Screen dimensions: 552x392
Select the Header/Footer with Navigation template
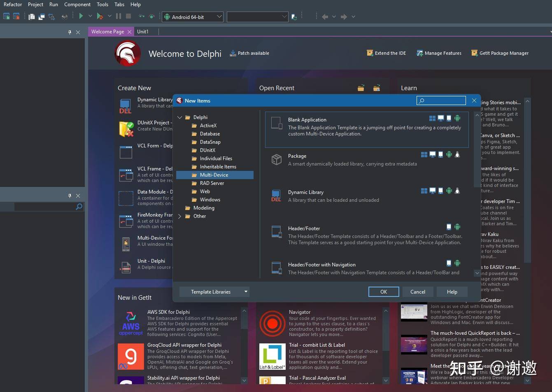pos(367,268)
